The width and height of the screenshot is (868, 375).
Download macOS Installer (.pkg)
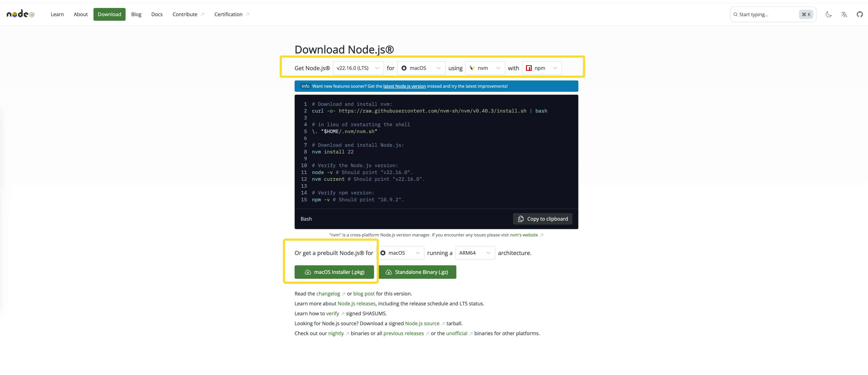[x=334, y=272]
